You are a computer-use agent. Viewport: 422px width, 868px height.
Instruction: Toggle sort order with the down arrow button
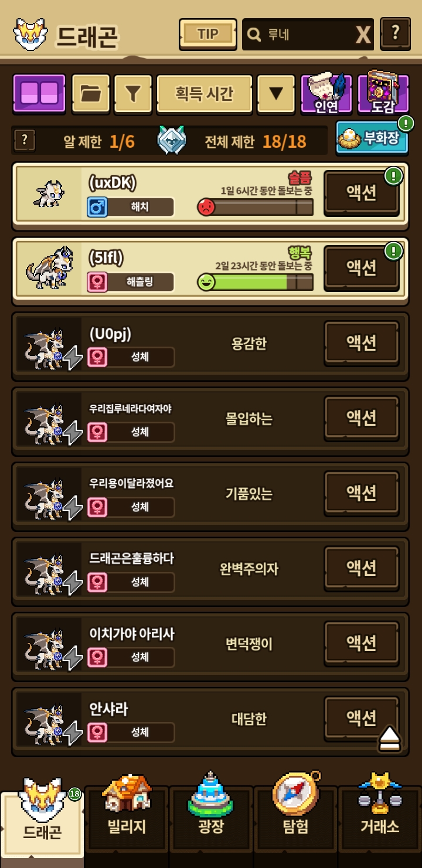tap(276, 93)
